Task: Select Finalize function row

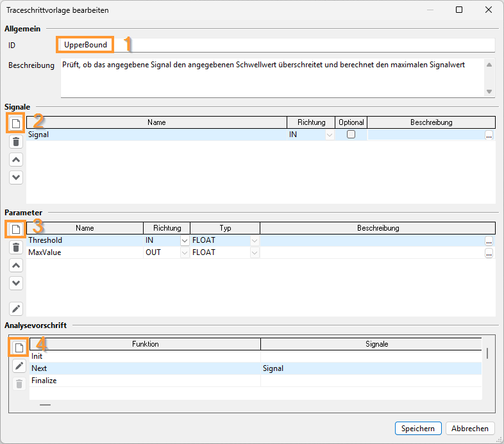Action: click(256, 381)
